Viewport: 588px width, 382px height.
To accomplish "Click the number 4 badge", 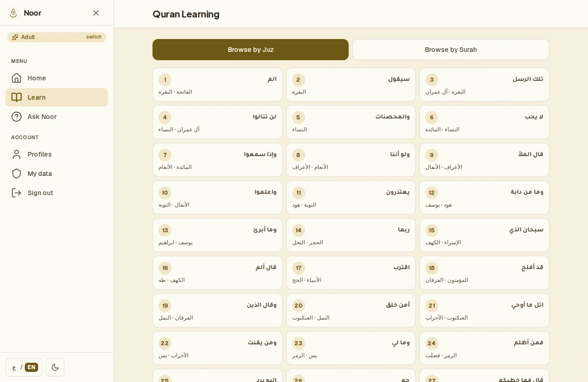I will pyautogui.click(x=165, y=117).
